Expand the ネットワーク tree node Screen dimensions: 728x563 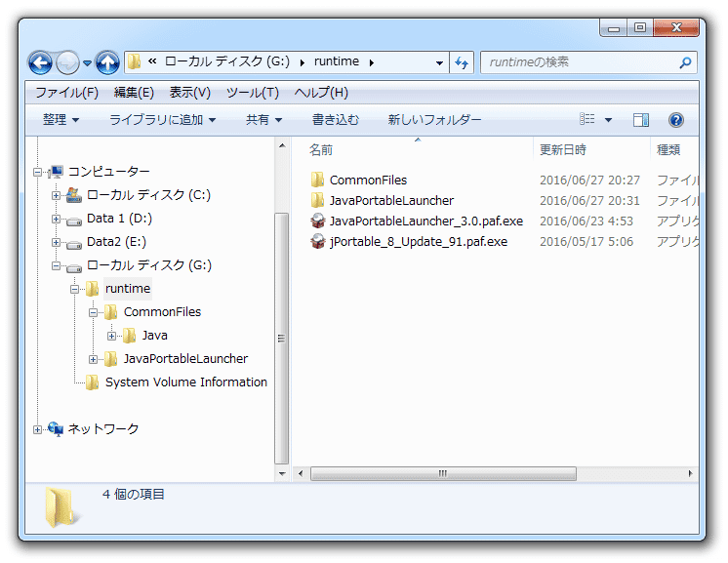tap(37, 429)
